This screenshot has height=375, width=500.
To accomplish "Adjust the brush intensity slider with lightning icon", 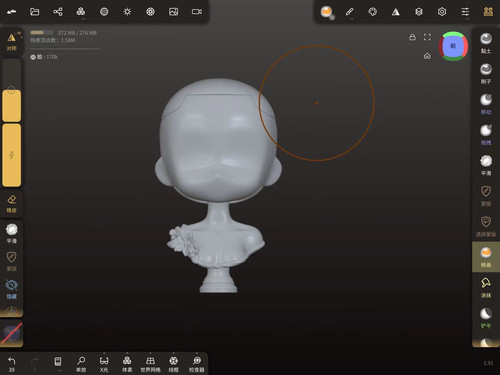I will click(x=12, y=155).
